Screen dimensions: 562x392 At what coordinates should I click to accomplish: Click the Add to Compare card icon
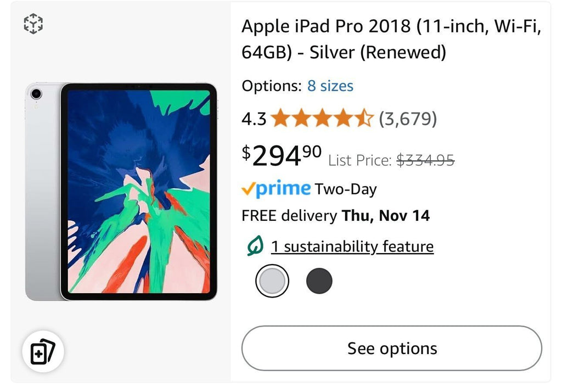(x=43, y=351)
